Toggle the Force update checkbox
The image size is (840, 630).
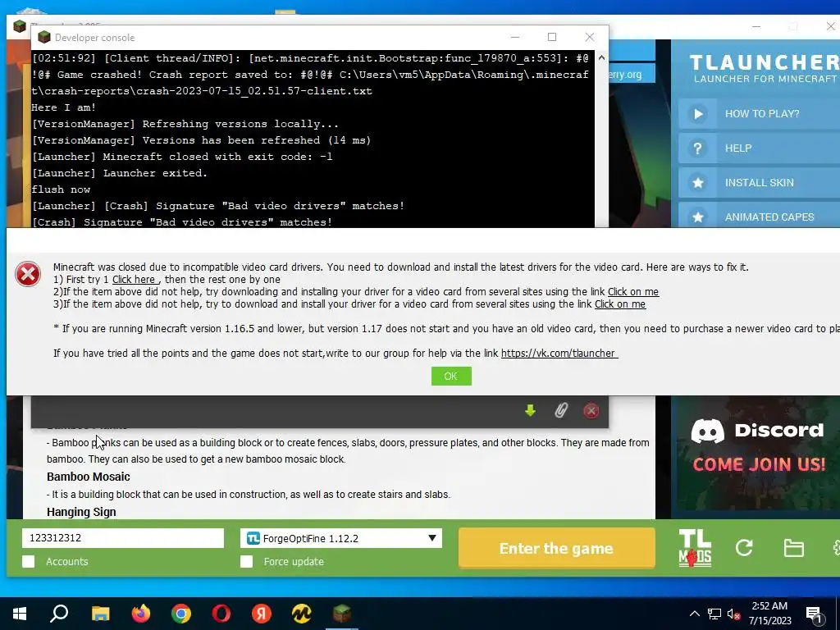[x=246, y=561]
